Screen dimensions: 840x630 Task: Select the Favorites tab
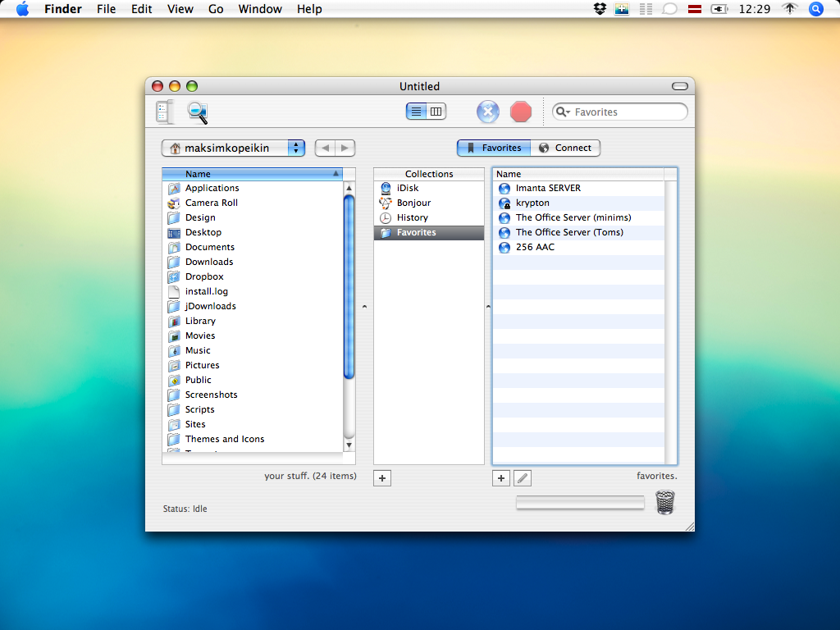point(494,148)
